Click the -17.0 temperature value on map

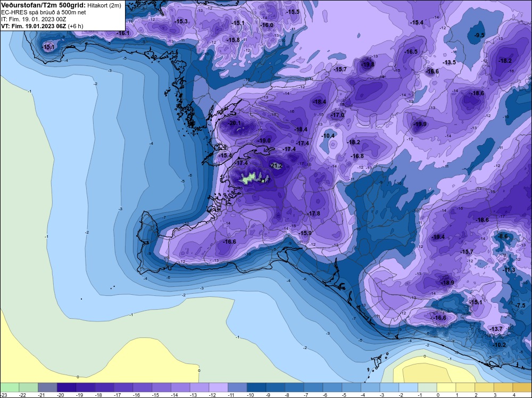338,115
